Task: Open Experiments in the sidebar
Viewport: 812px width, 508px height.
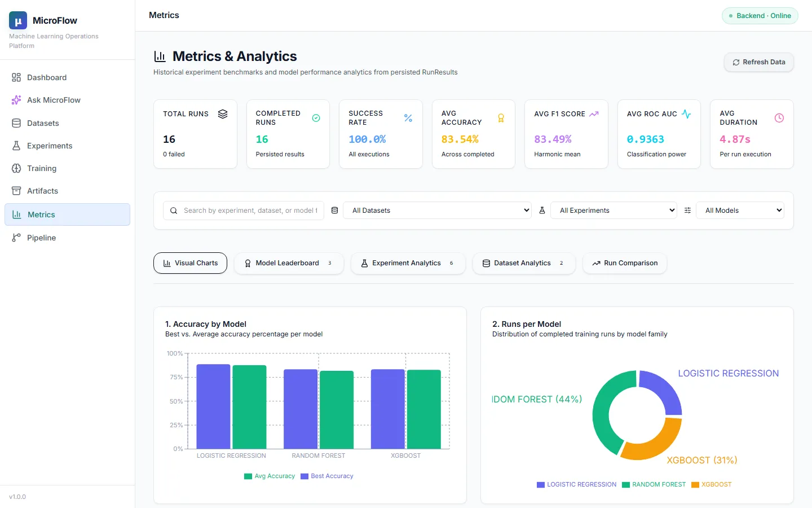Action: coord(67,146)
